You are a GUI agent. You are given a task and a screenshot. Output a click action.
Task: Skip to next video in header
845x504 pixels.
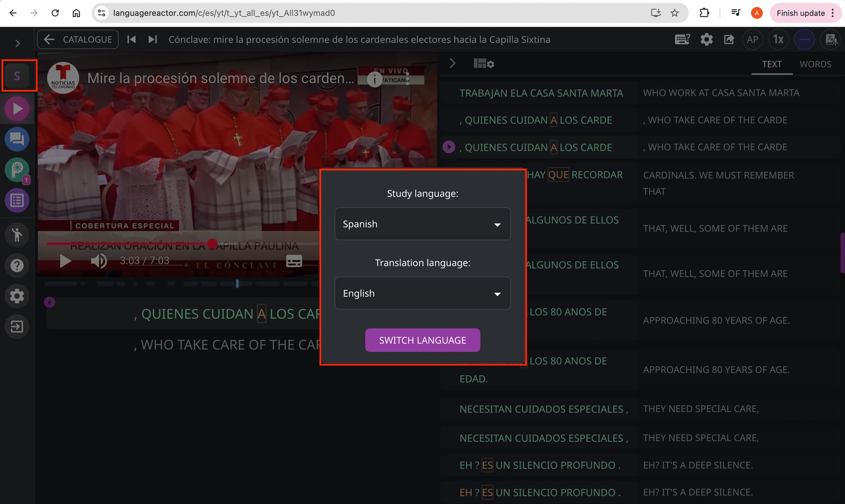pyautogui.click(x=152, y=40)
